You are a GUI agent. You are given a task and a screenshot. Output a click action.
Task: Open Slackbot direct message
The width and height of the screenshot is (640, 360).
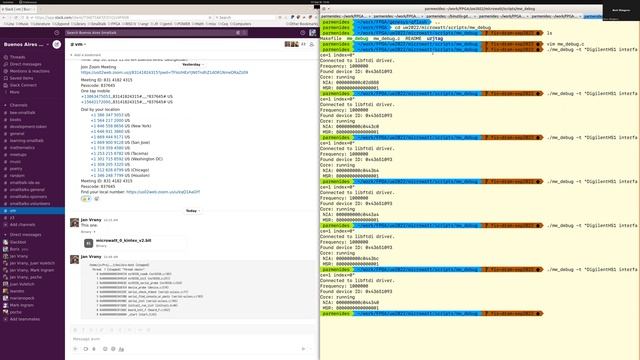[18, 242]
